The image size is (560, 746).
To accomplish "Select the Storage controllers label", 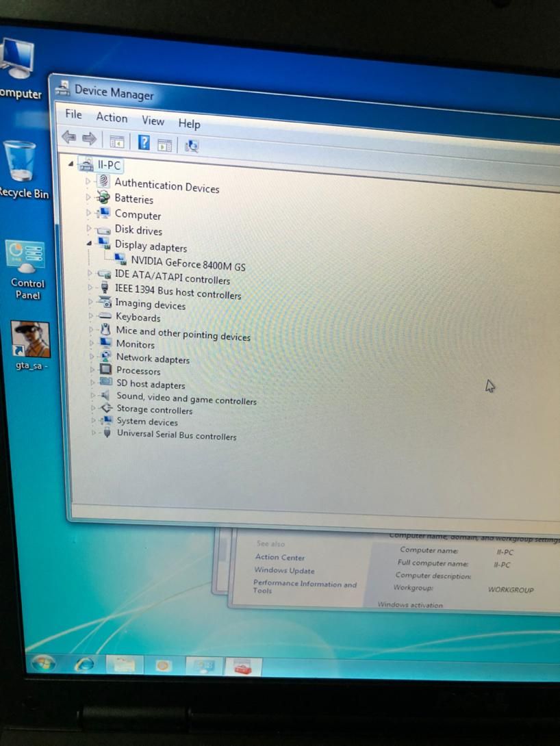I will (155, 409).
